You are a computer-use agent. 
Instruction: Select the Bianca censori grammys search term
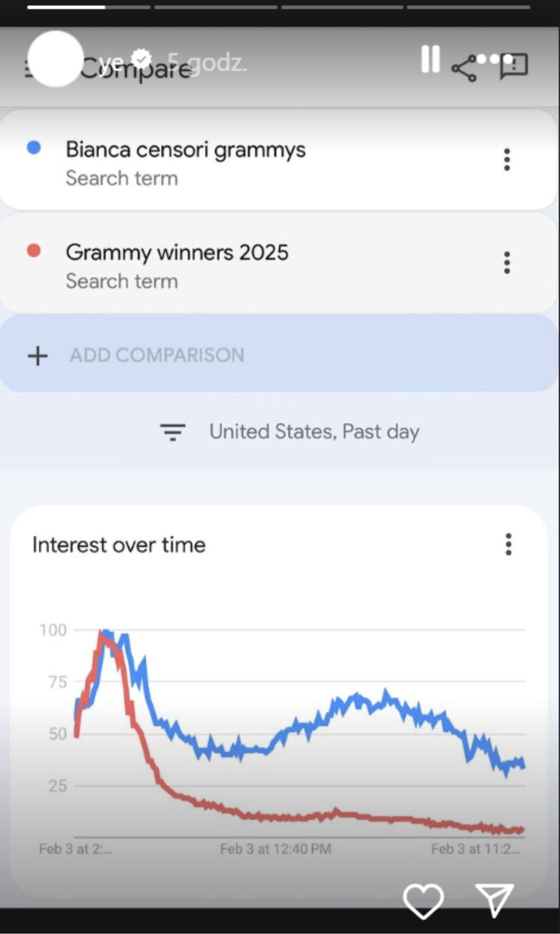coord(185,150)
